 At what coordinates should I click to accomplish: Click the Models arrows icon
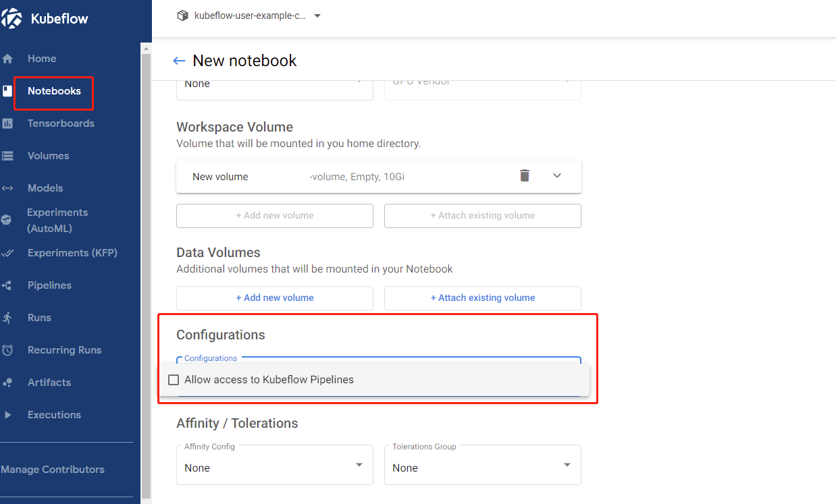click(x=7, y=188)
